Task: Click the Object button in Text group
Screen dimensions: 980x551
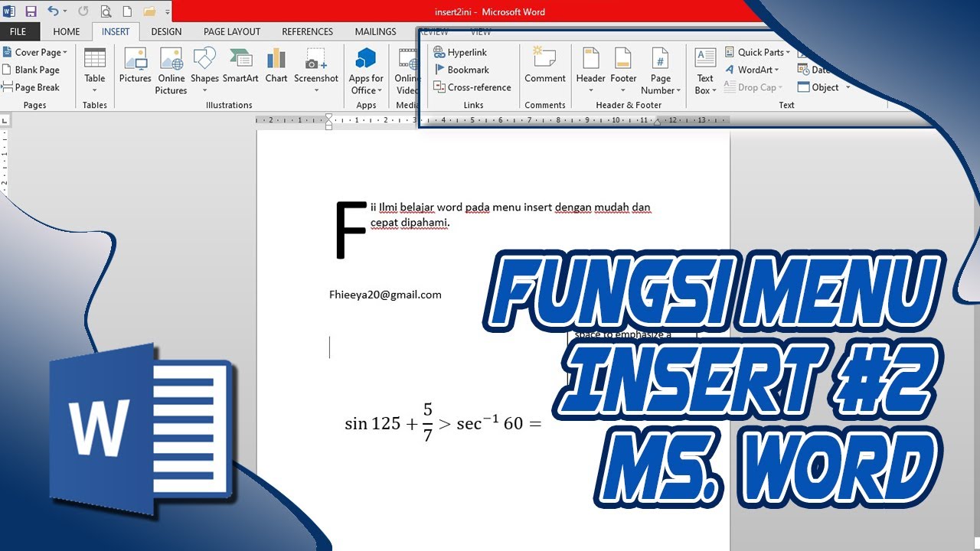Action: click(818, 87)
